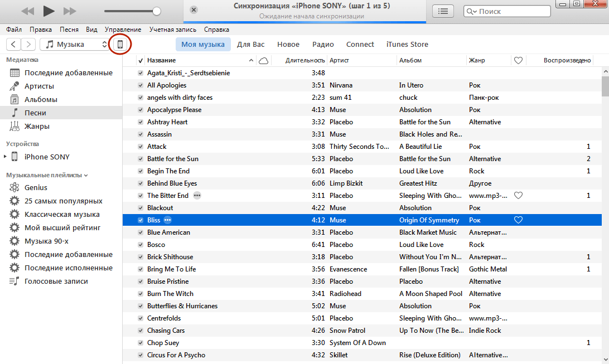Sort by the Жанр column header

pyautogui.click(x=489, y=60)
